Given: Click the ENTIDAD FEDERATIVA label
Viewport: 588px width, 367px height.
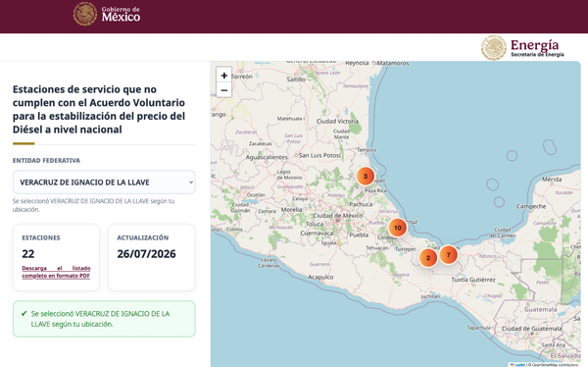Looking at the screenshot, I should tap(46, 160).
